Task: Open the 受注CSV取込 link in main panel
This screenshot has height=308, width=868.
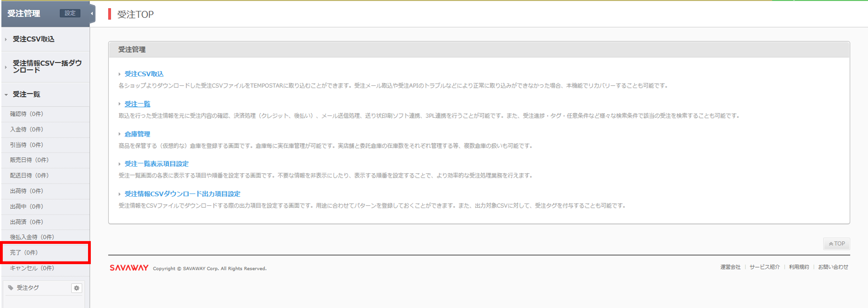Action: (x=144, y=74)
